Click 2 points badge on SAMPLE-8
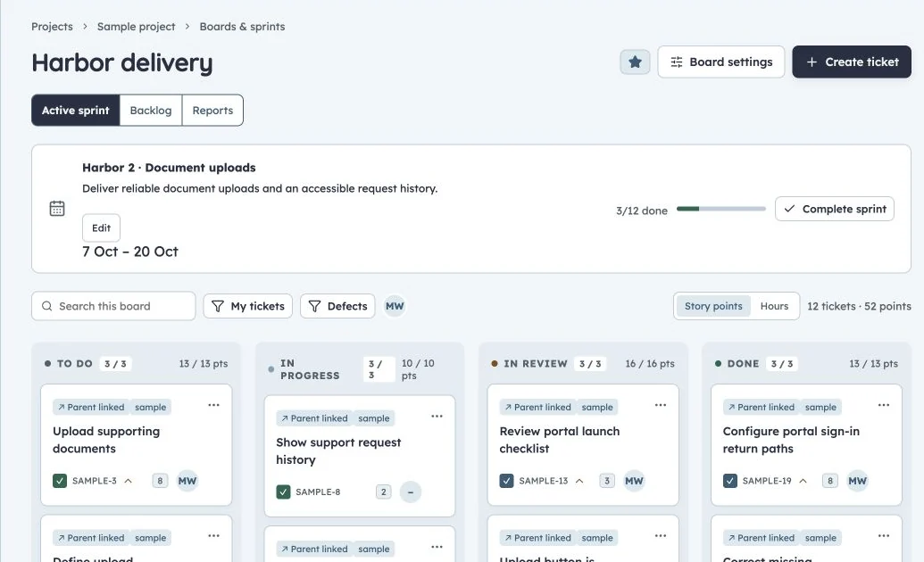Screen dimensions: 924x562 coord(383,492)
